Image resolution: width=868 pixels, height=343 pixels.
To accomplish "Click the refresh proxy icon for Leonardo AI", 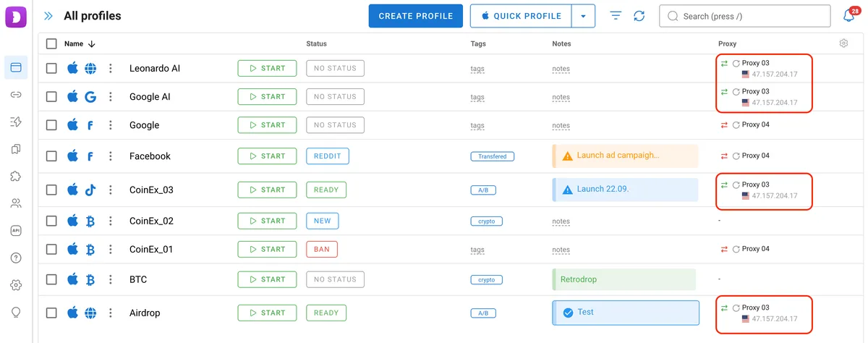I will coord(736,64).
